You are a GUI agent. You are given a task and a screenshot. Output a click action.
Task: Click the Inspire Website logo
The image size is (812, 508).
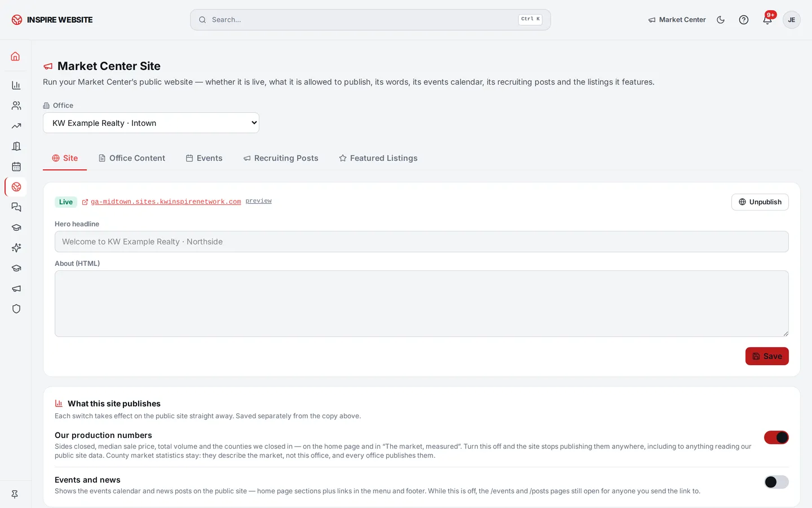pos(52,20)
